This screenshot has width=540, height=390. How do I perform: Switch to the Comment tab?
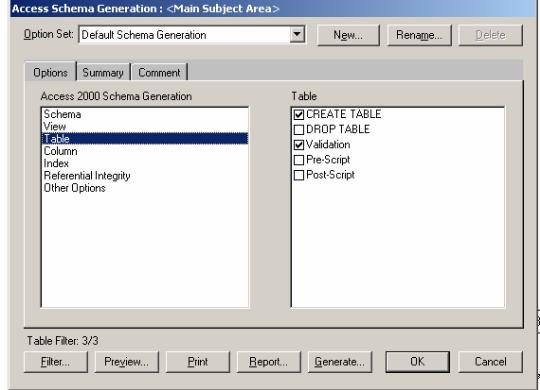pos(159,72)
